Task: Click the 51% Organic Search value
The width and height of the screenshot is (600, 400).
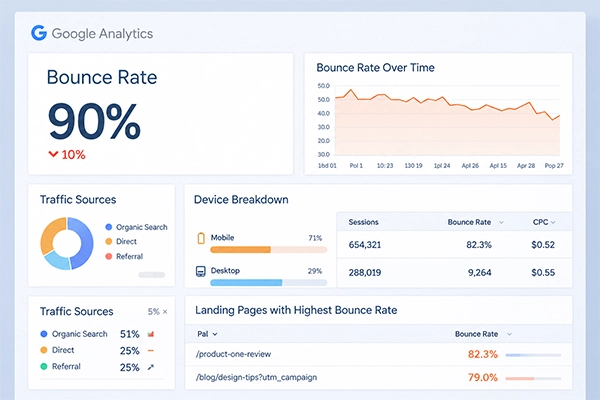Action: (x=130, y=334)
